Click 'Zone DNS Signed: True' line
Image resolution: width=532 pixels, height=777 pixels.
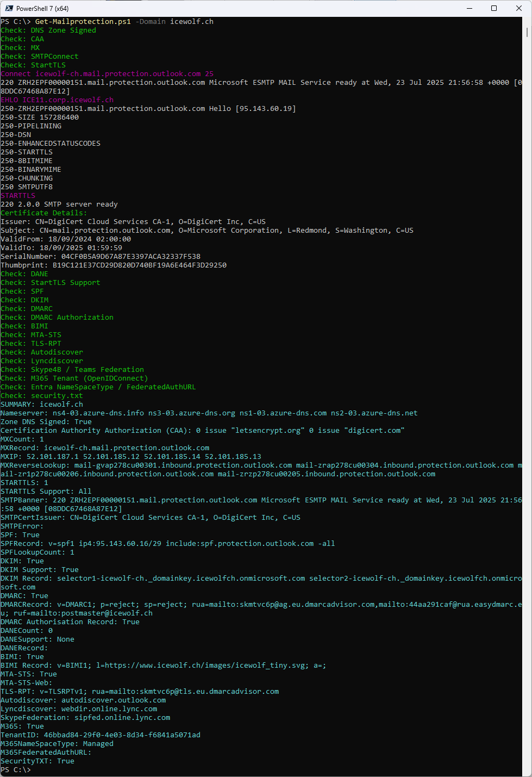point(46,422)
